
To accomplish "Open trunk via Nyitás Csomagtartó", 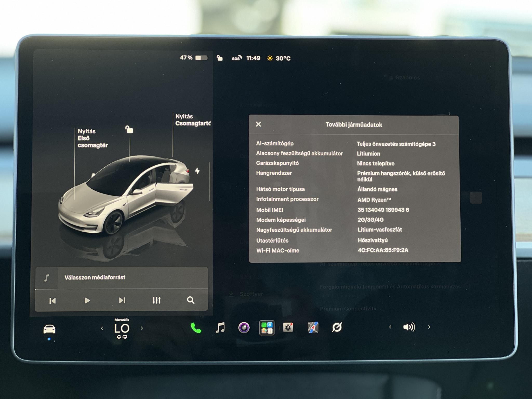I will 193,120.
